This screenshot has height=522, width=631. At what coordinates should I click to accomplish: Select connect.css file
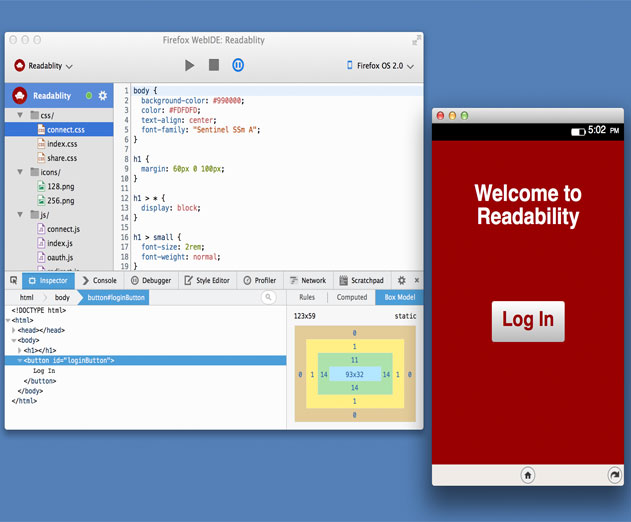(59, 130)
